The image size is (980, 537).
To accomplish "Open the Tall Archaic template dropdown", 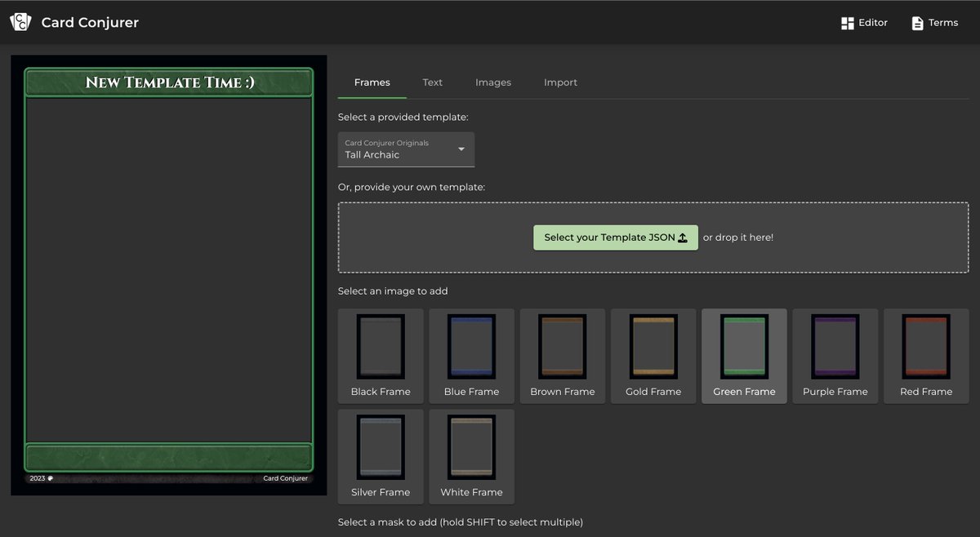I will point(406,149).
